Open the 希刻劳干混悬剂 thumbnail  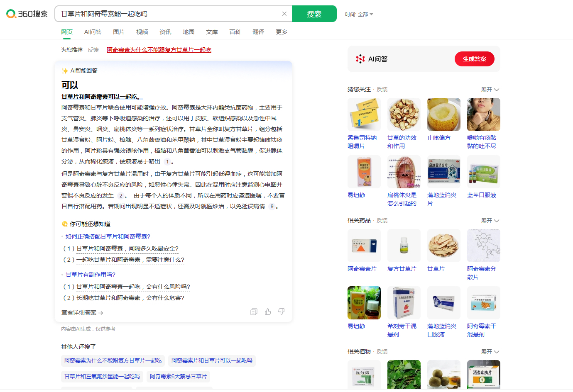[404, 303]
